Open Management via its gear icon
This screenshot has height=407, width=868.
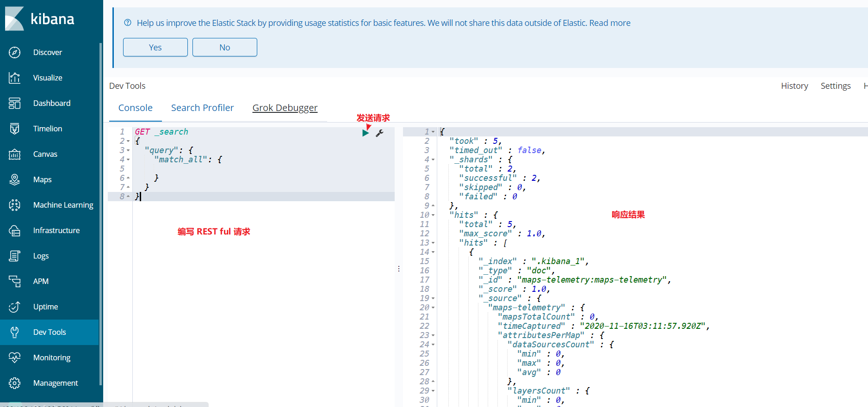pos(14,383)
